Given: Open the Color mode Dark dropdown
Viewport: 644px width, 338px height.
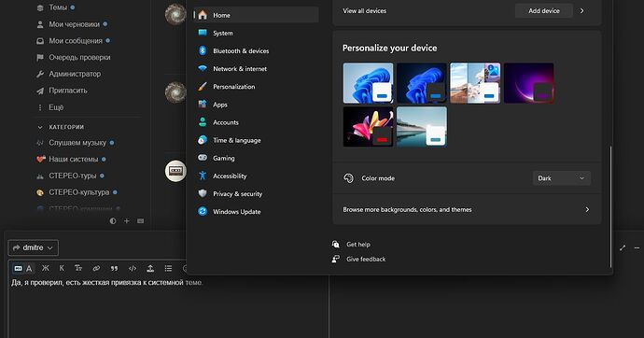Looking at the screenshot, I should pyautogui.click(x=562, y=178).
